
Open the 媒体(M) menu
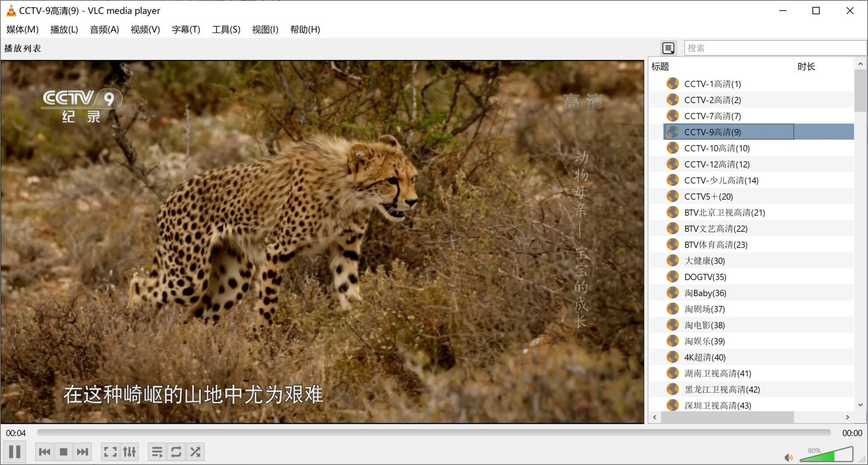pyautogui.click(x=22, y=29)
